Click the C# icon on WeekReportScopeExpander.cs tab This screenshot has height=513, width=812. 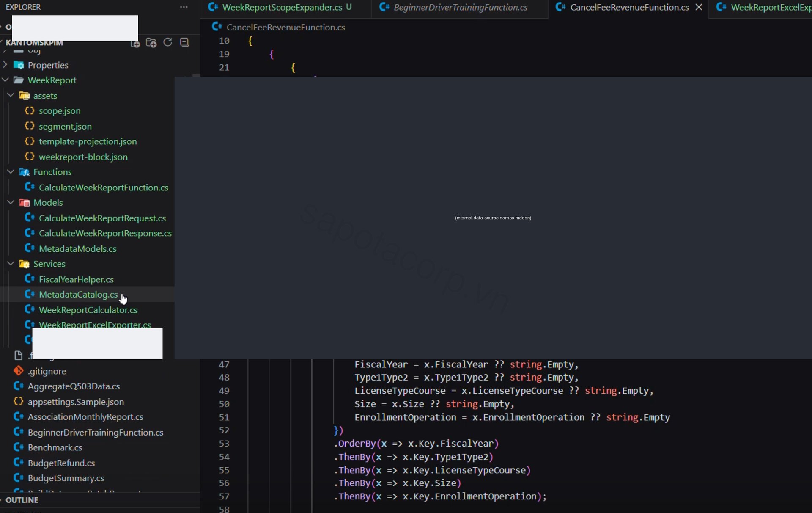(x=213, y=7)
